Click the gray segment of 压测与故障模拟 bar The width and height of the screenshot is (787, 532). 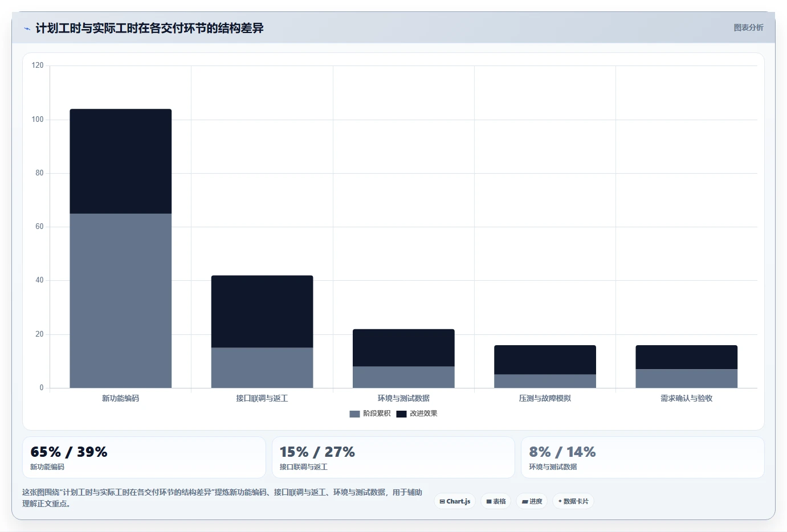click(x=545, y=381)
